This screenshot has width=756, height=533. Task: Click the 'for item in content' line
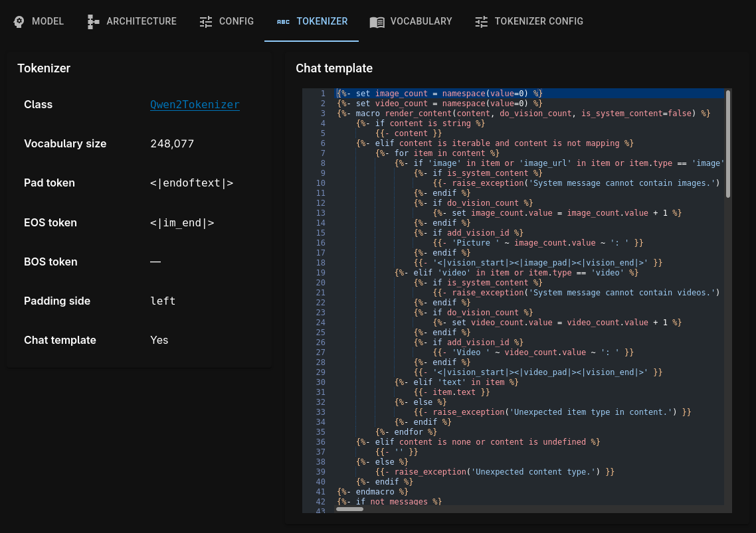[x=437, y=153]
